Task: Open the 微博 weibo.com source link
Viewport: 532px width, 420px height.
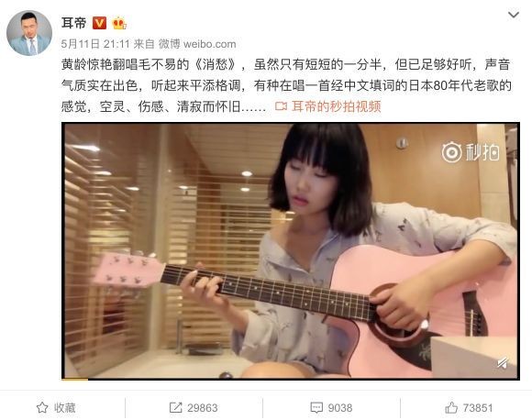Action: (x=197, y=44)
